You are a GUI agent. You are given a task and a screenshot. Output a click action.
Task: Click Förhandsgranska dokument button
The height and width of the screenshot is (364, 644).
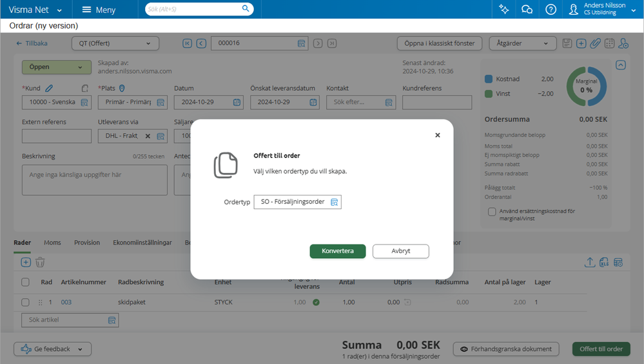(506, 349)
